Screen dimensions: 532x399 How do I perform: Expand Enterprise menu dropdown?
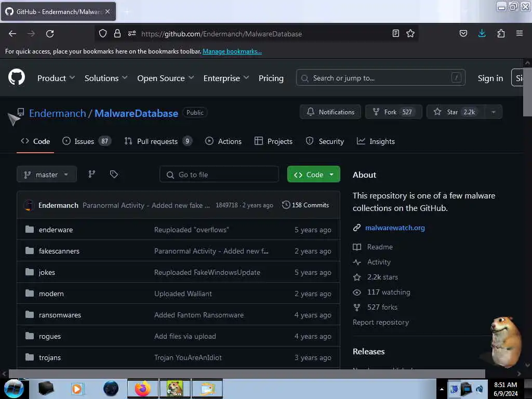click(227, 78)
